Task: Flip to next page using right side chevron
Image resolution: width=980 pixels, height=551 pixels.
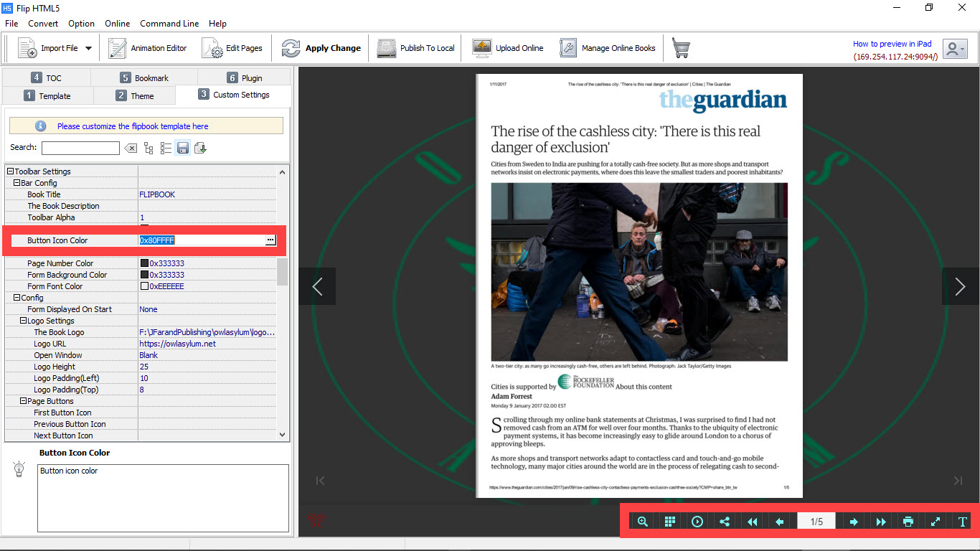Action: click(961, 286)
